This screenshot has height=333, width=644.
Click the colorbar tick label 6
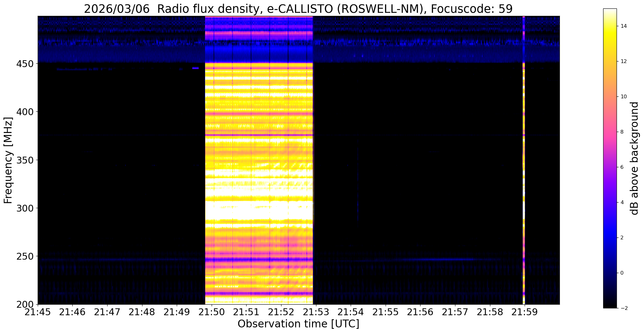[x=622, y=167]
